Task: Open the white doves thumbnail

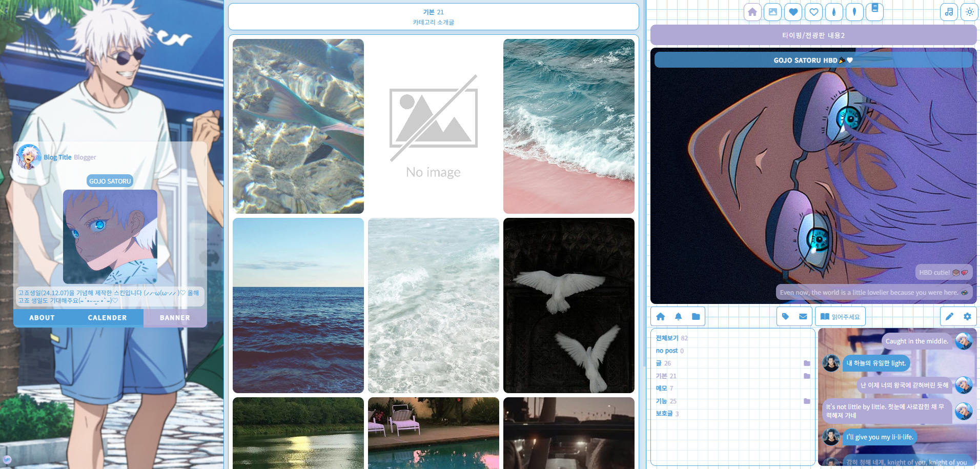Action: 569,305
